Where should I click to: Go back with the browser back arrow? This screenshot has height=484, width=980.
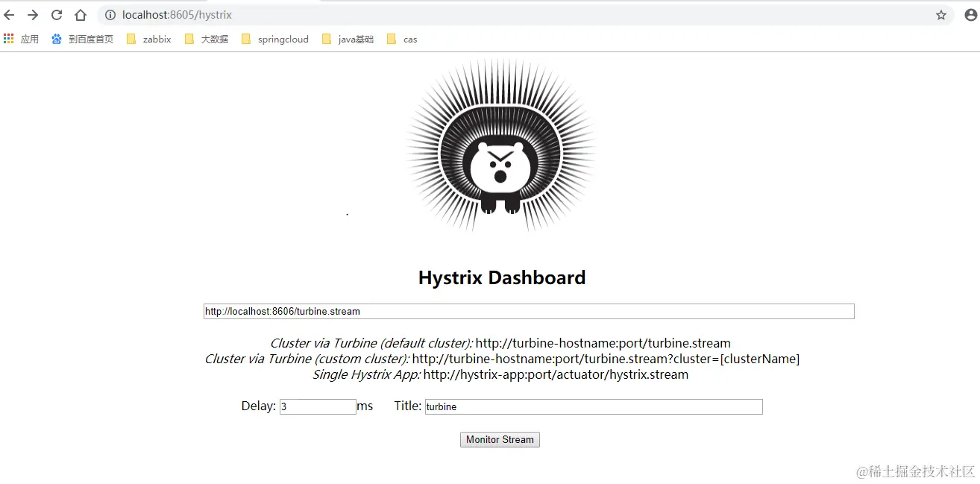pyautogui.click(x=10, y=15)
